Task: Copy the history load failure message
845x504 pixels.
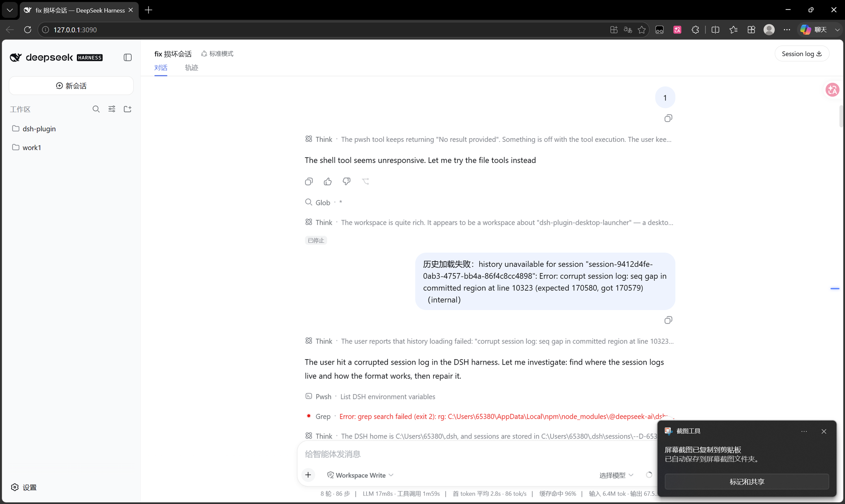Action: pyautogui.click(x=668, y=320)
